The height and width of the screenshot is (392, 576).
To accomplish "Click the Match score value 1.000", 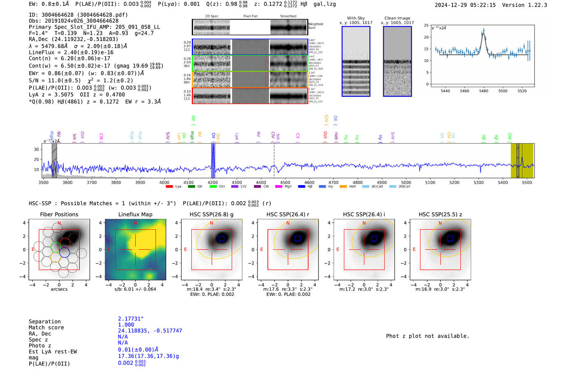I will (126, 325).
